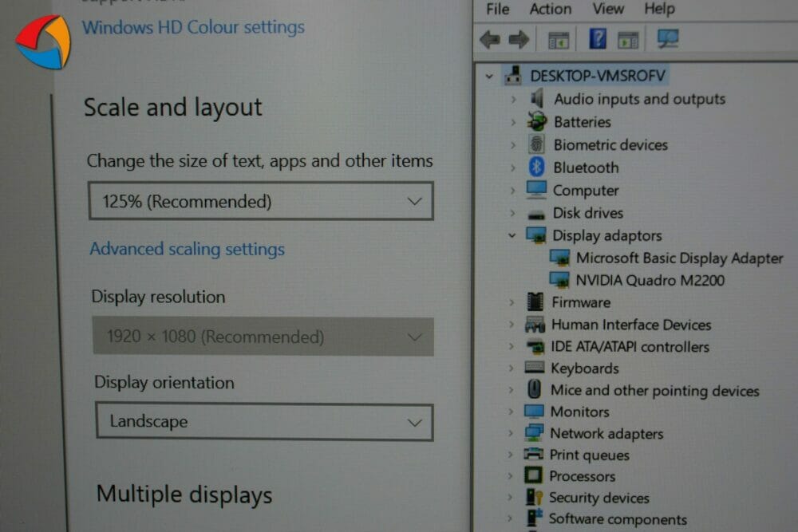Click the Forward arrow in Device Manager toolbar
This screenshot has height=532, width=798.
519,39
